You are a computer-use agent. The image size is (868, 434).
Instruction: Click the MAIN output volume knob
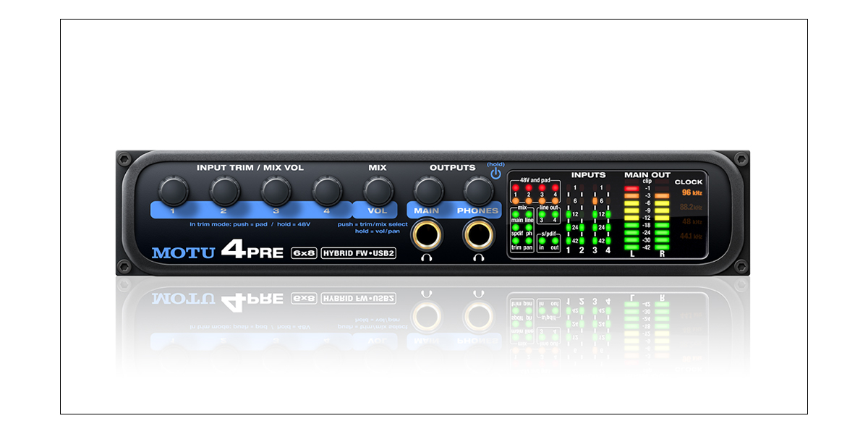point(427,191)
